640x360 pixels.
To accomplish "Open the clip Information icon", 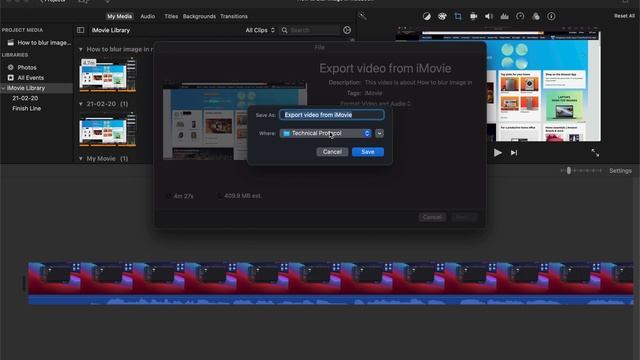I will coord(551,16).
